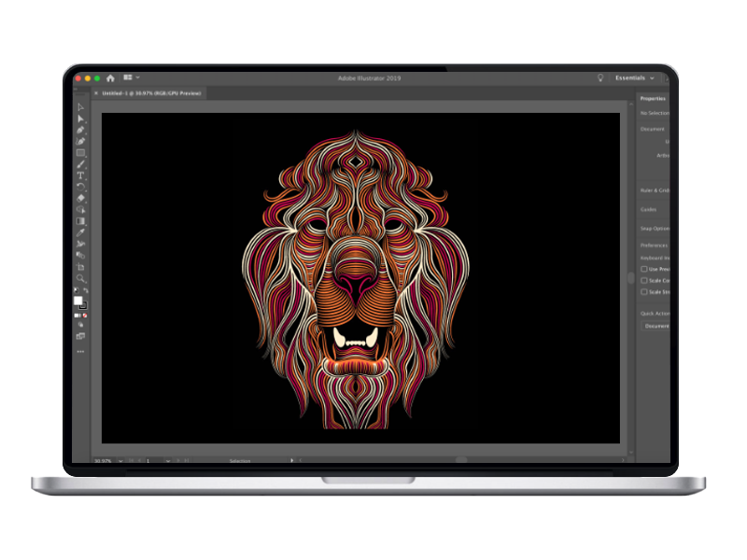Select the Paintbrush tool
Viewport: 747px width, 560px height.
(80, 164)
